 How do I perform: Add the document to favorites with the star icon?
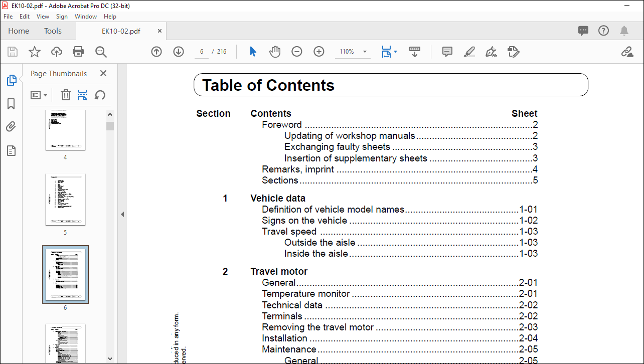coord(34,52)
